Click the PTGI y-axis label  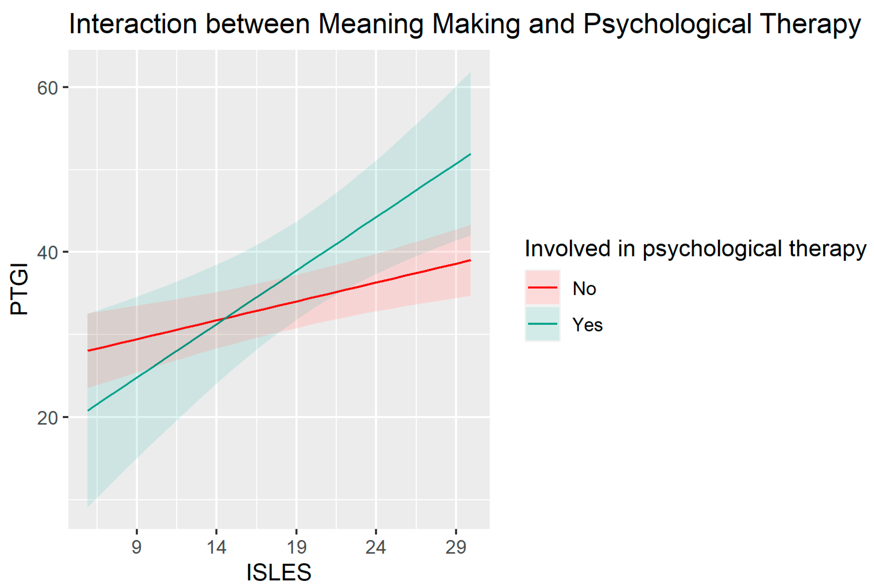click(x=19, y=289)
